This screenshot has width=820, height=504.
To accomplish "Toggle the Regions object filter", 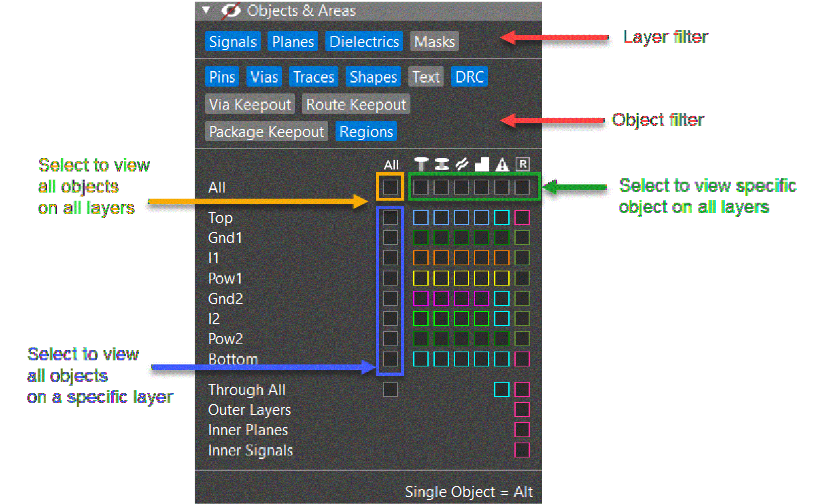I will (x=366, y=131).
